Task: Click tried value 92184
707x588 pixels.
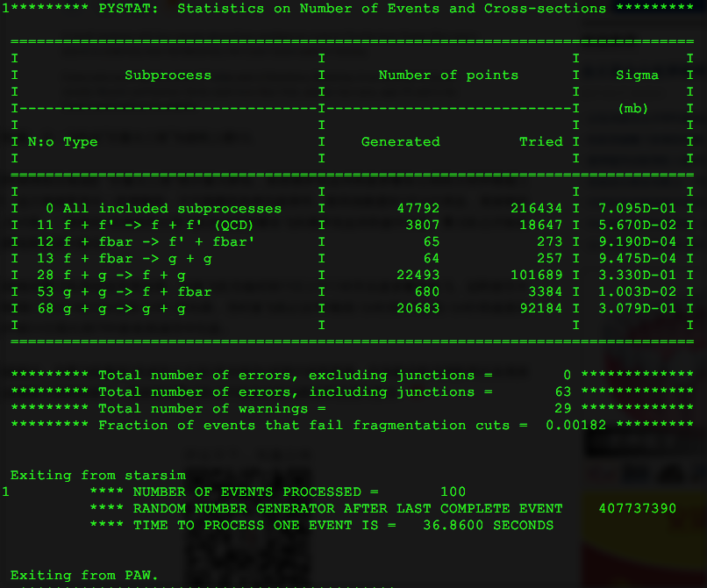Action: [540, 309]
